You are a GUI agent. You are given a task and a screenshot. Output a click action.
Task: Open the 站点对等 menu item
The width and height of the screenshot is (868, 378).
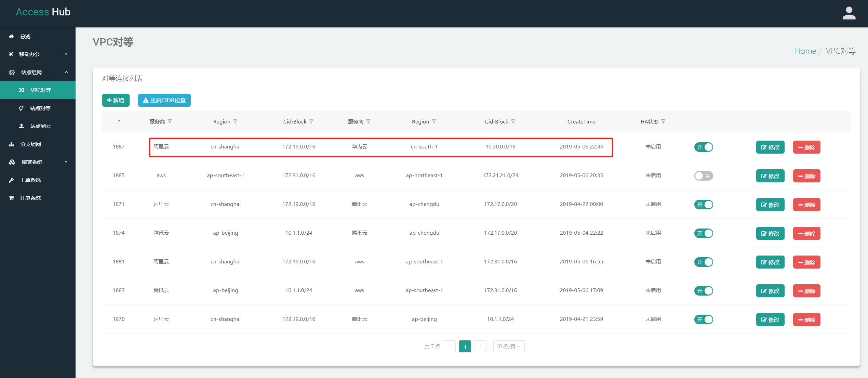[x=38, y=108]
